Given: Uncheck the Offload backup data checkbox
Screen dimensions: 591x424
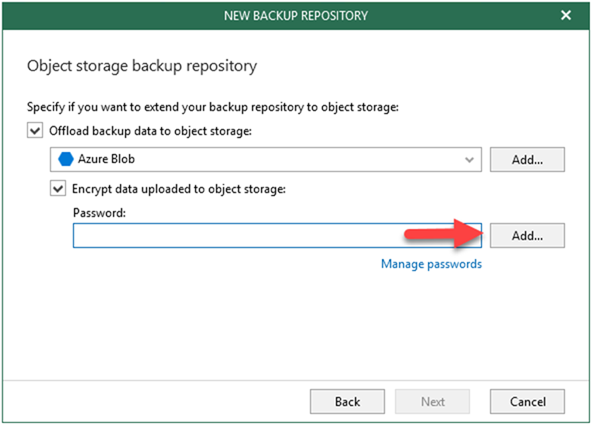Looking at the screenshot, I should pos(35,131).
